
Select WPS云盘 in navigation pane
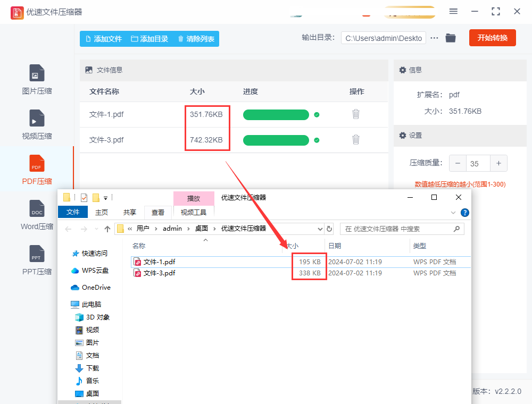(x=90, y=271)
